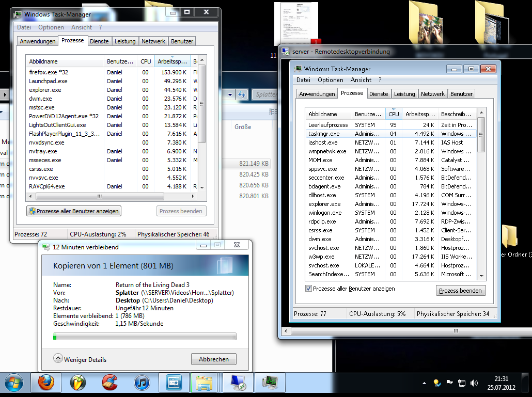Open FL Studio from the taskbar
Viewport: 532px width, 397px height.
coord(77,383)
